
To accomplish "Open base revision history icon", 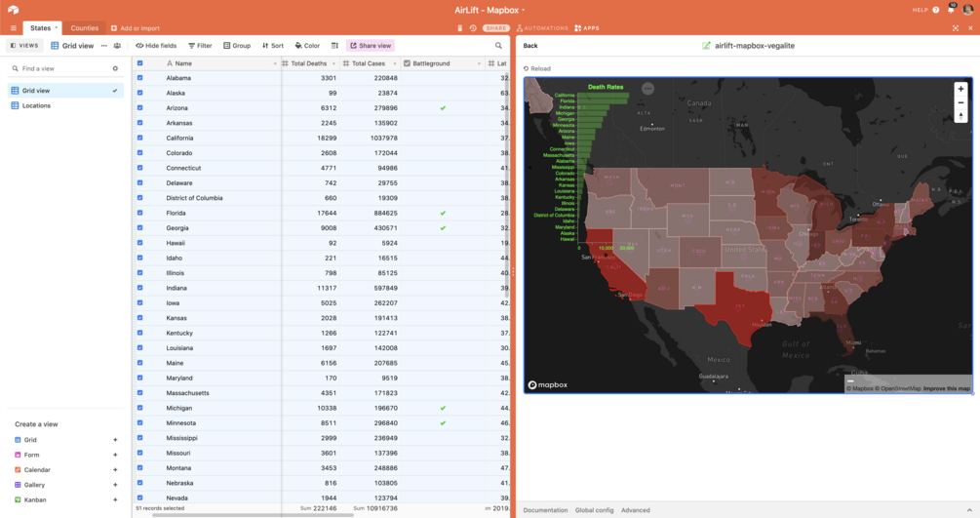I will point(473,28).
